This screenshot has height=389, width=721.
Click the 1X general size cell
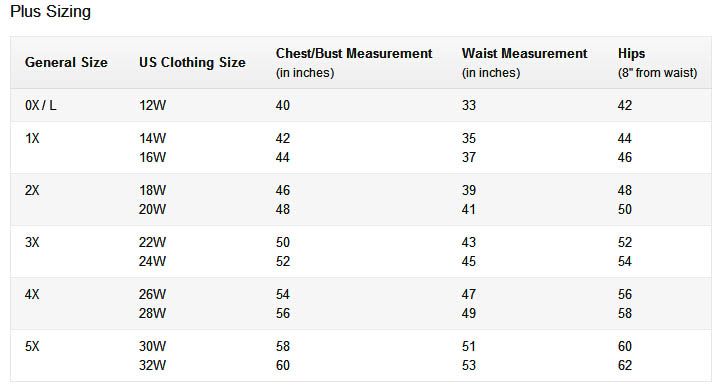click(32, 138)
